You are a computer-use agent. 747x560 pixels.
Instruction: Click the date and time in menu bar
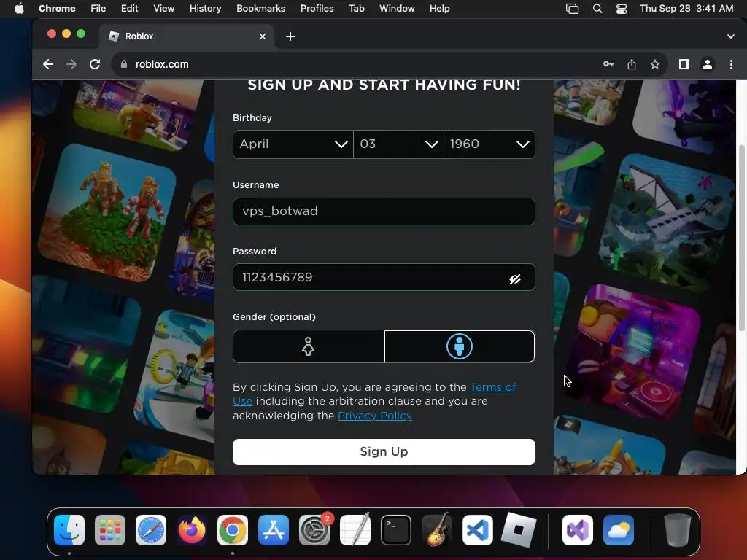686,9
